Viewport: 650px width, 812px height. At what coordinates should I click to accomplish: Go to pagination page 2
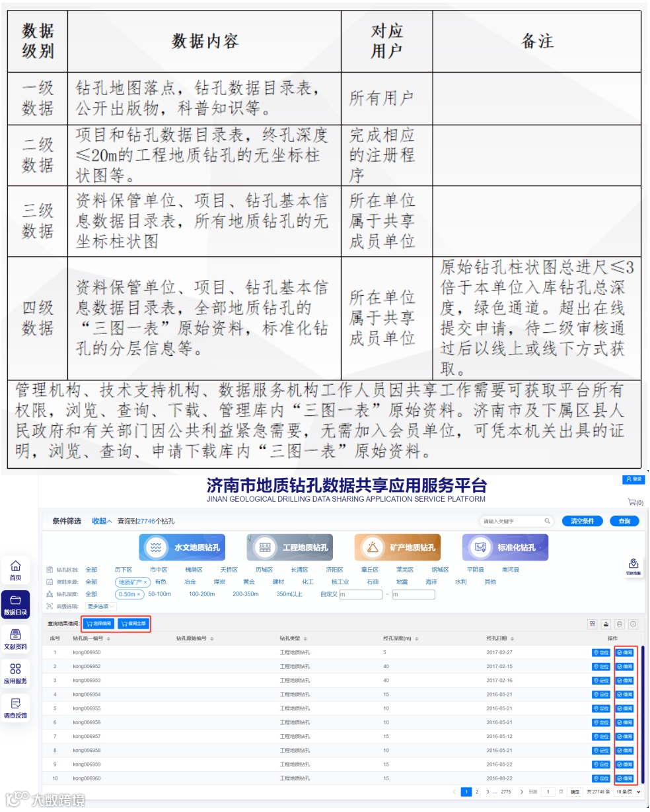click(x=477, y=792)
